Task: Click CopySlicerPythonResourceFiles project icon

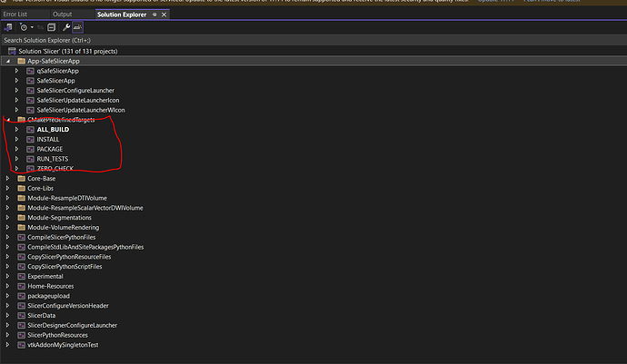Action: pos(22,257)
